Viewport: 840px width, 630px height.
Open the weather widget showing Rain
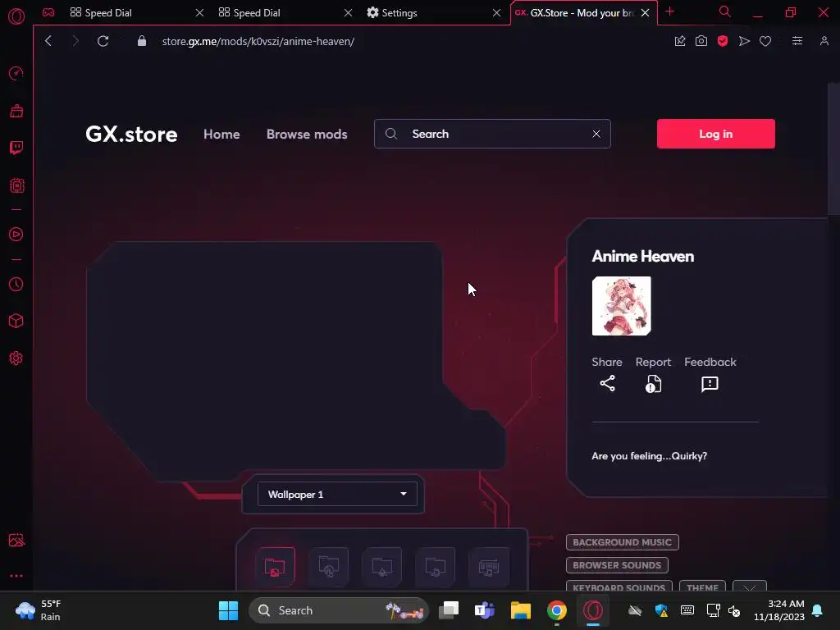[x=39, y=610]
